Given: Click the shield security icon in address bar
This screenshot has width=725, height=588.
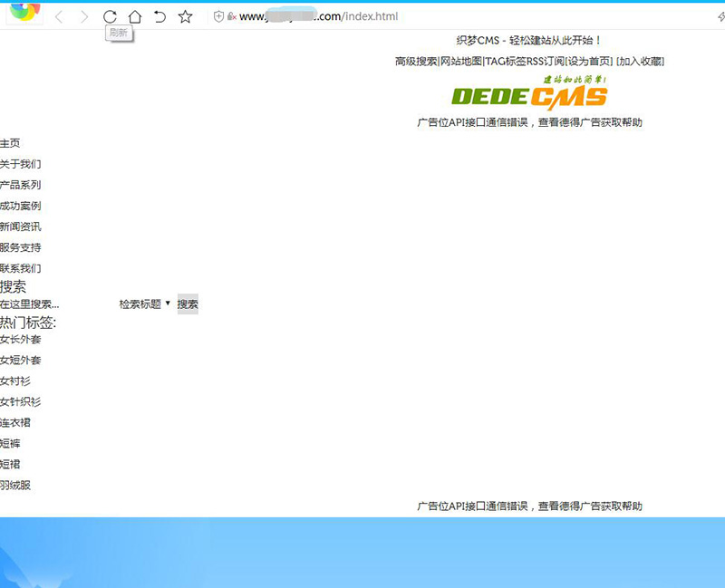Looking at the screenshot, I should pos(217,15).
